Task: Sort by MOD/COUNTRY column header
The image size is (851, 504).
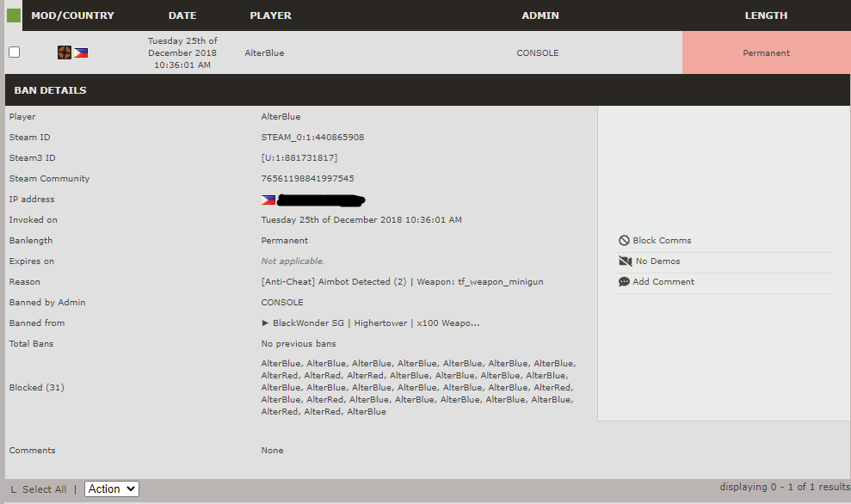Action: [73, 15]
